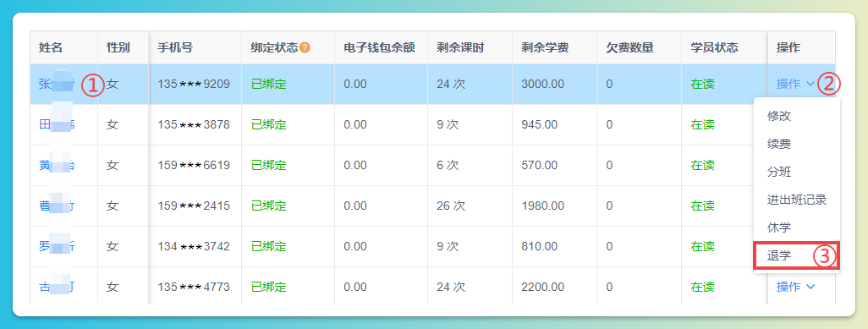Click the 电子钱包余额 column header
This screenshot has width=868, height=329.
(379, 47)
